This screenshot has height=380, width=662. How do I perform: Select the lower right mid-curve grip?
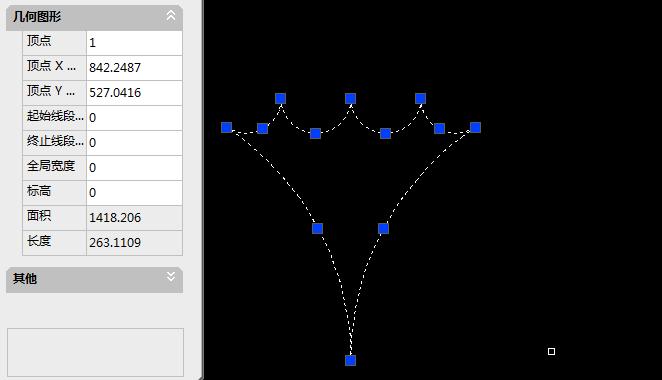[x=383, y=228]
